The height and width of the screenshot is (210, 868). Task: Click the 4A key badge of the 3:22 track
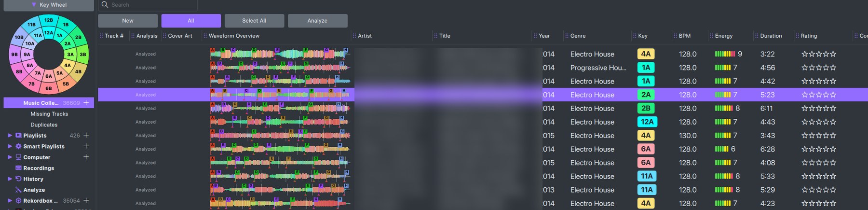(x=646, y=54)
